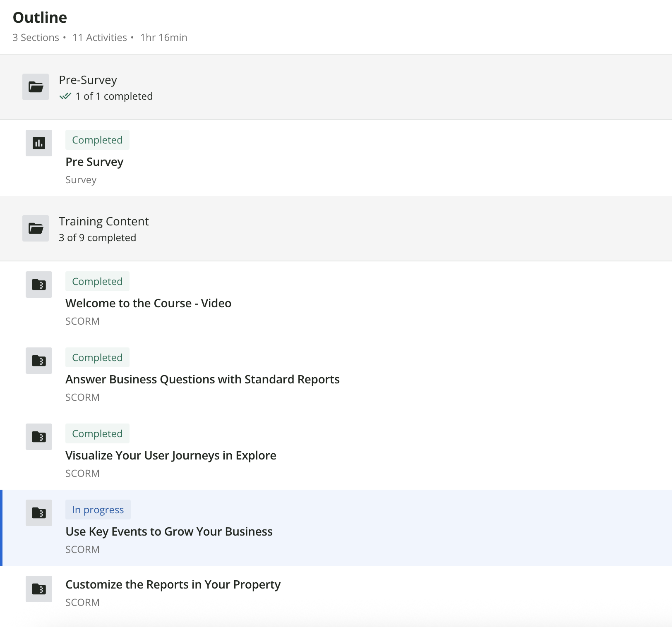This screenshot has height=627, width=672.
Task: Click Answer Business Questions SCORM icon
Action: tap(39, 361)
